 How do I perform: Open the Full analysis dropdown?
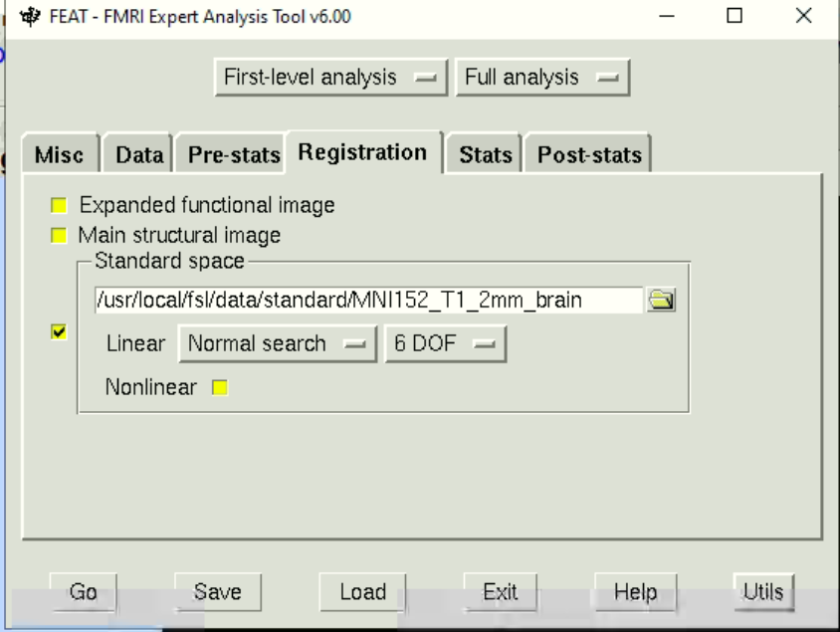point(542,77)
